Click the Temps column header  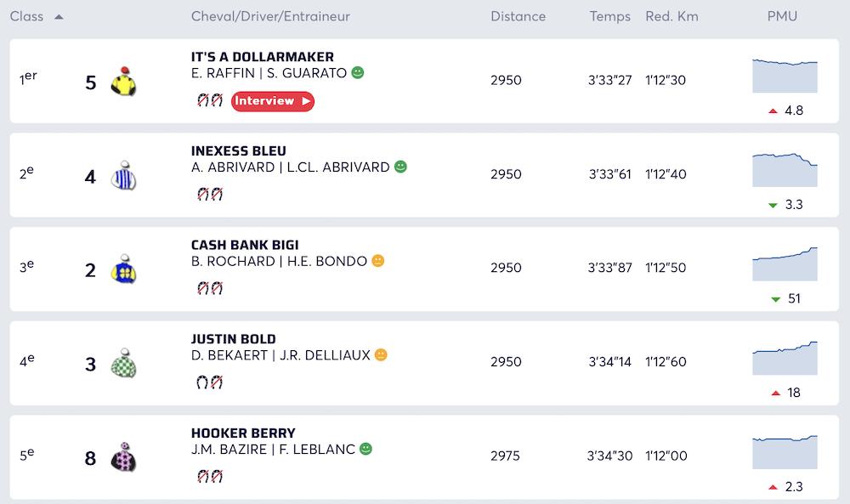pyautogui.click(x=609, y=16)
